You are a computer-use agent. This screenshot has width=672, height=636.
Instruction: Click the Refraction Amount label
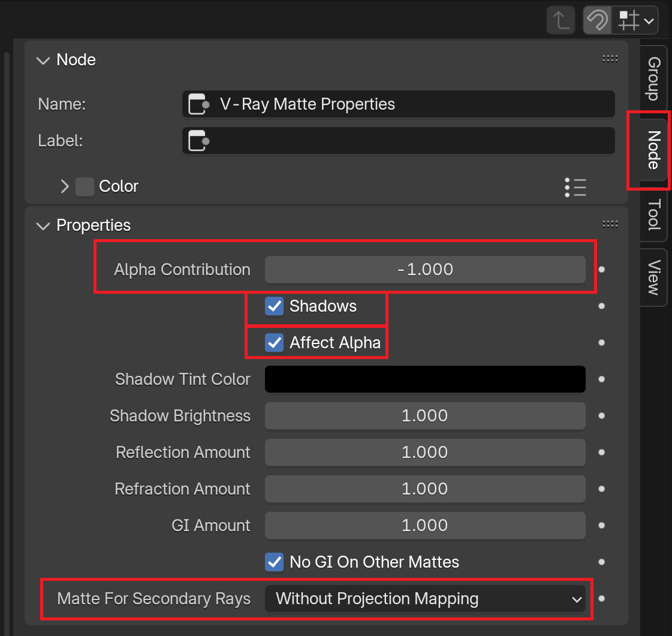(x=182, y=489)
